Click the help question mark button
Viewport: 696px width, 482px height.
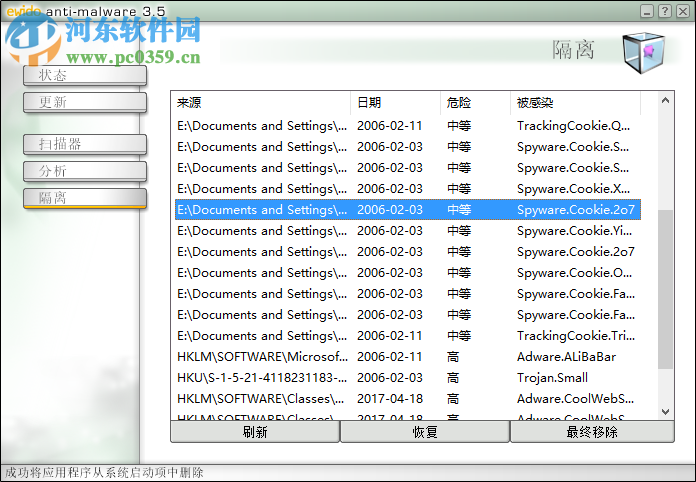coord(664,11)
